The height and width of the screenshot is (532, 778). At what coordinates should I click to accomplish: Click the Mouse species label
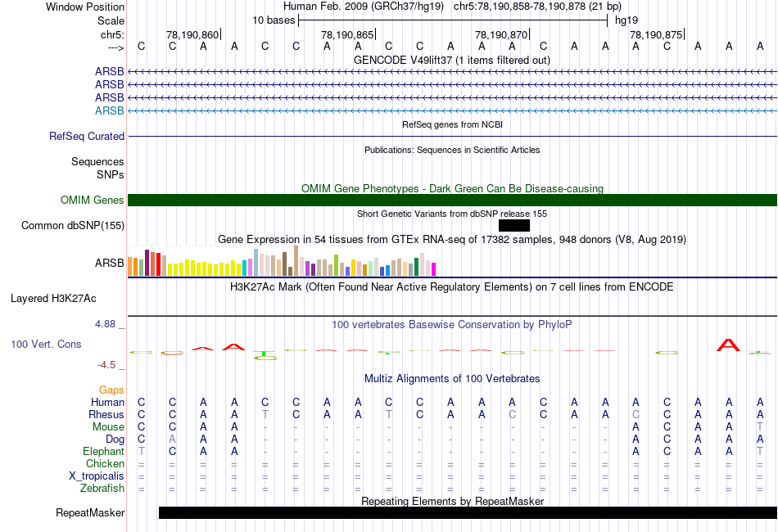108,427
